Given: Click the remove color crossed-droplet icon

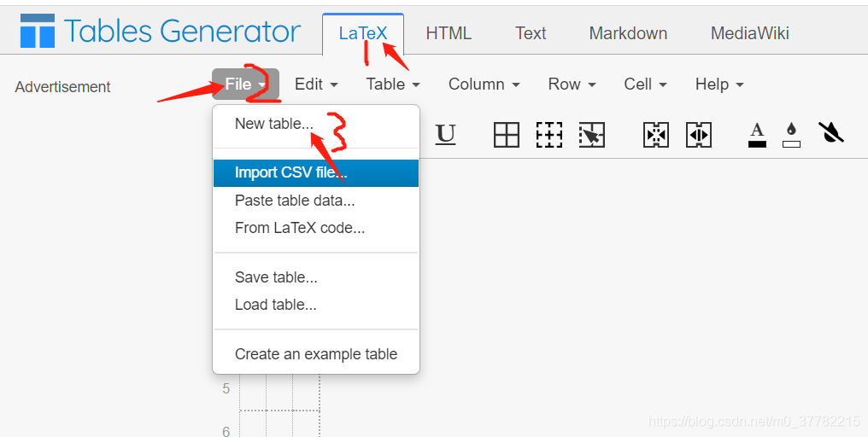Looking at the screenshot, I should (831, 133).
